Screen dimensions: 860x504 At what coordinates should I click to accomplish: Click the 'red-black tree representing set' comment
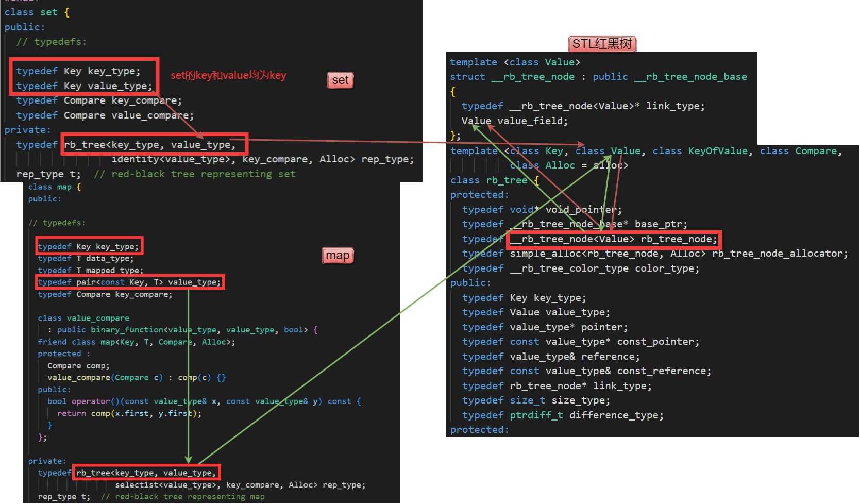pyautogui.click(x=195, y=174)
